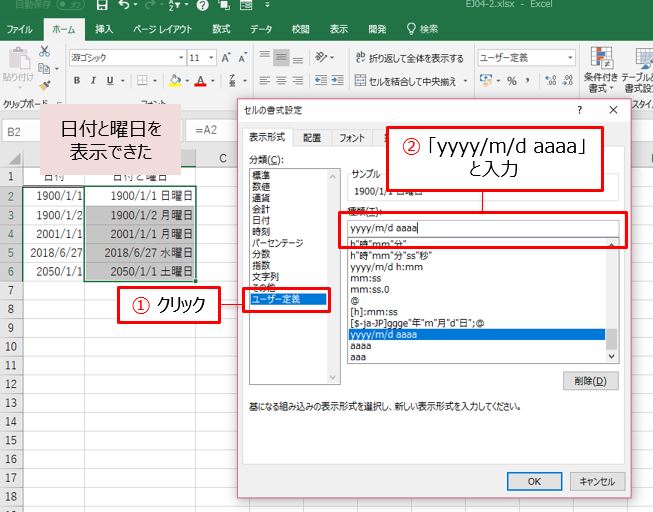Screen dimensions: 653x512
Task: Open the underline style dropdown arrow
Action: click(x=123, y=81)
